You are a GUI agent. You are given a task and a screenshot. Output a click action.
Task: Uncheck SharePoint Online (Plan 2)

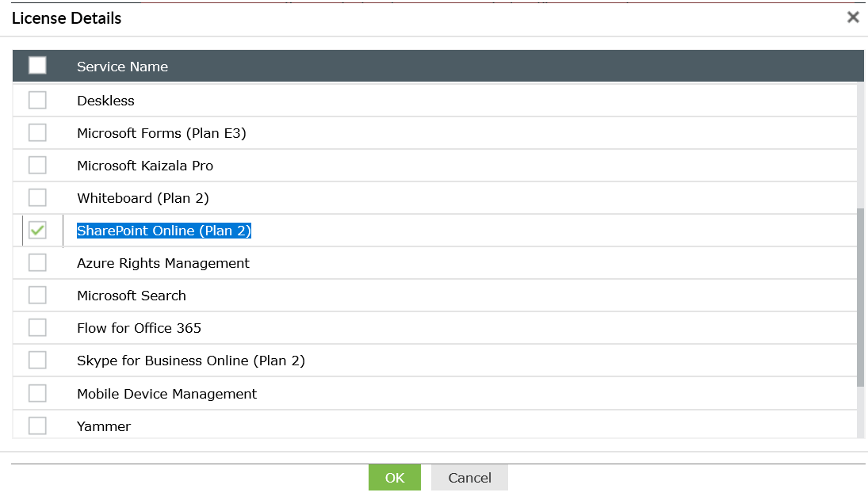[37, 230]
